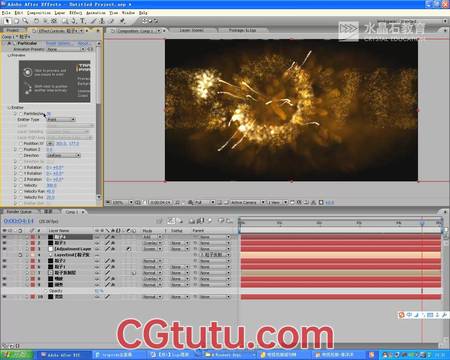
Task: Select the Hand tool
Action: coord(16,21)
